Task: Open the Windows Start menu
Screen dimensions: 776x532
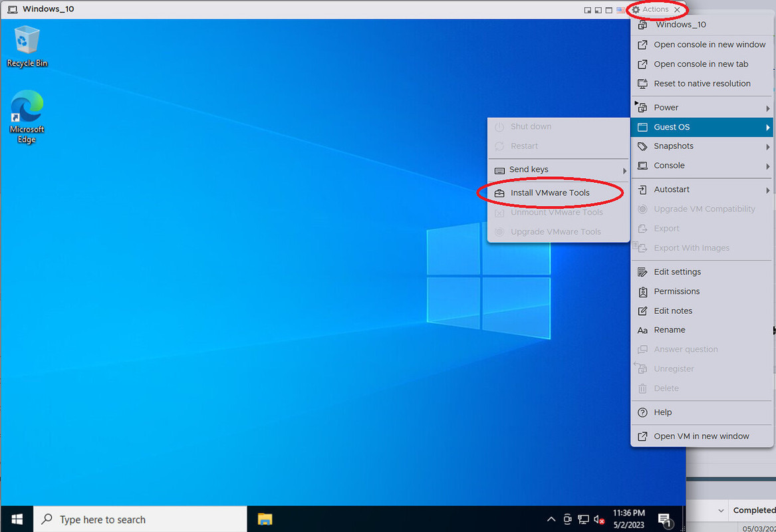Action: 17,519
